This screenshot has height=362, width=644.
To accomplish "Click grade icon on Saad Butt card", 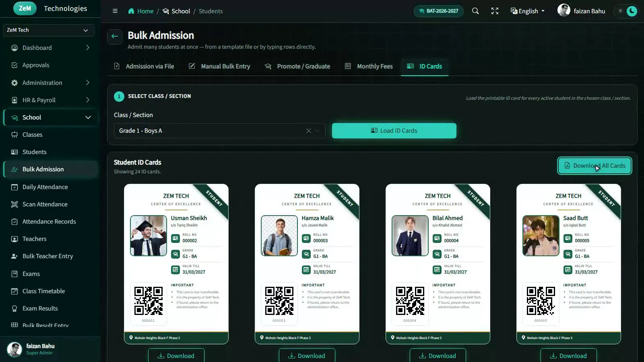I will 568,254.
